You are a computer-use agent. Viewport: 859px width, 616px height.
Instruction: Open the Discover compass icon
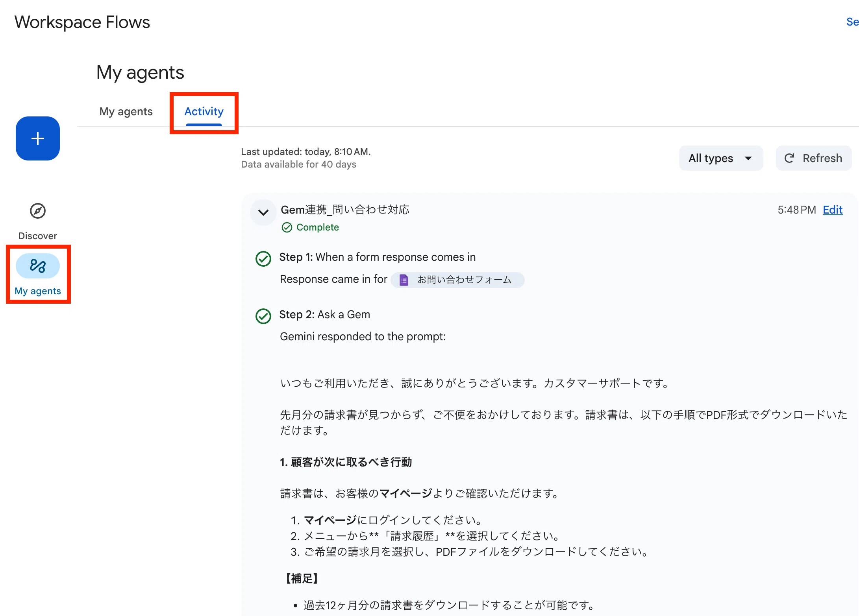pos(38,211)
